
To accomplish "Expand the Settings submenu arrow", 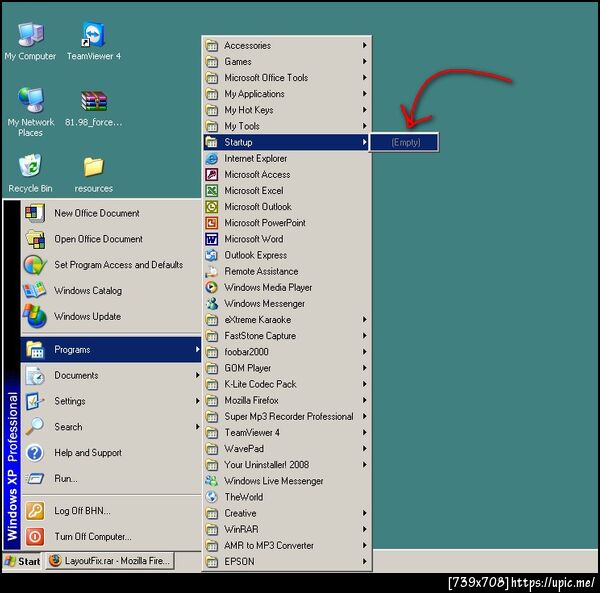I will tap(197, 401).
